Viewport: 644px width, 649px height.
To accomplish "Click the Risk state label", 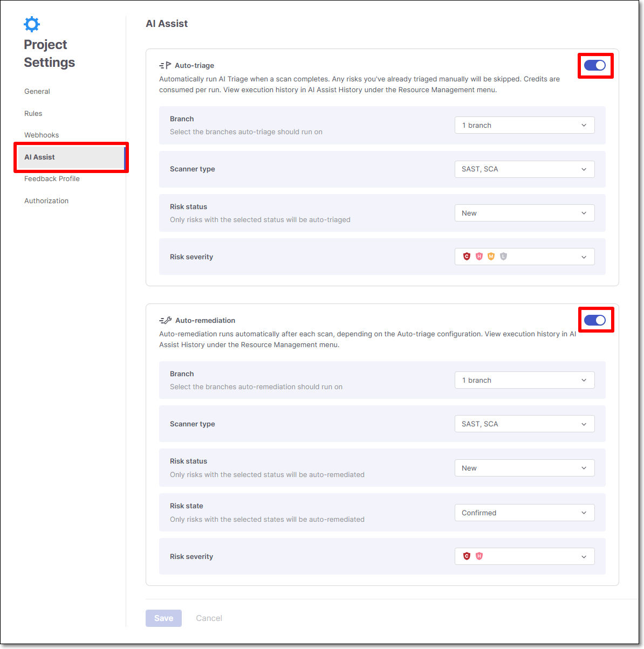I will 187,506.
